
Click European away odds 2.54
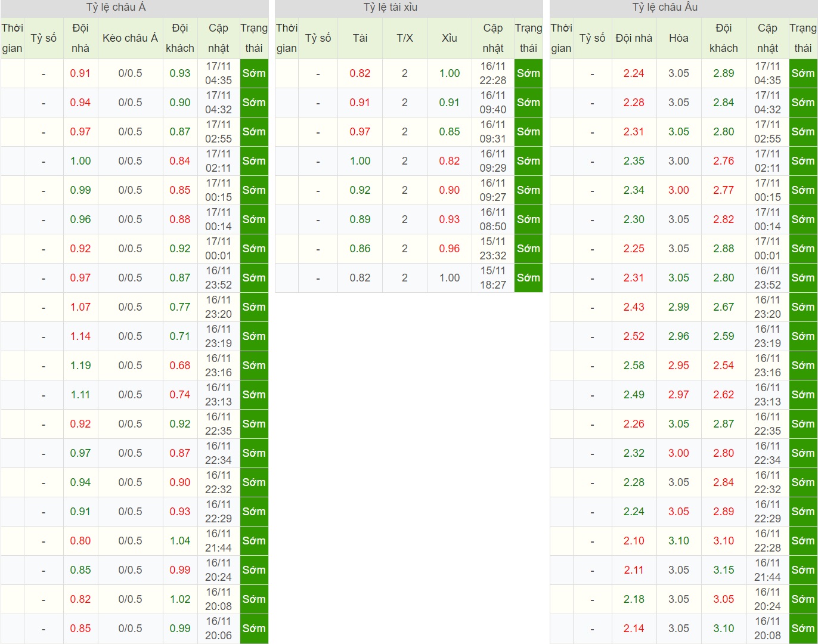tap(724, 366)
